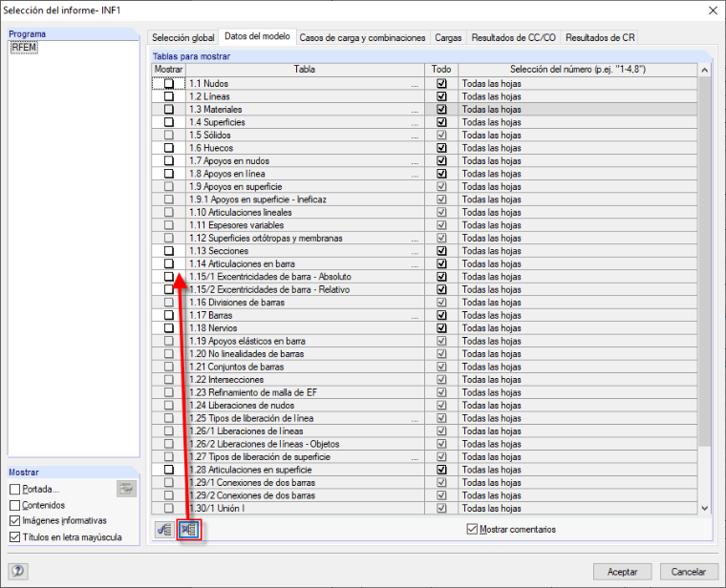Enable Mostrar checkbox for 1.13 Secciones

tap(169, 251)
